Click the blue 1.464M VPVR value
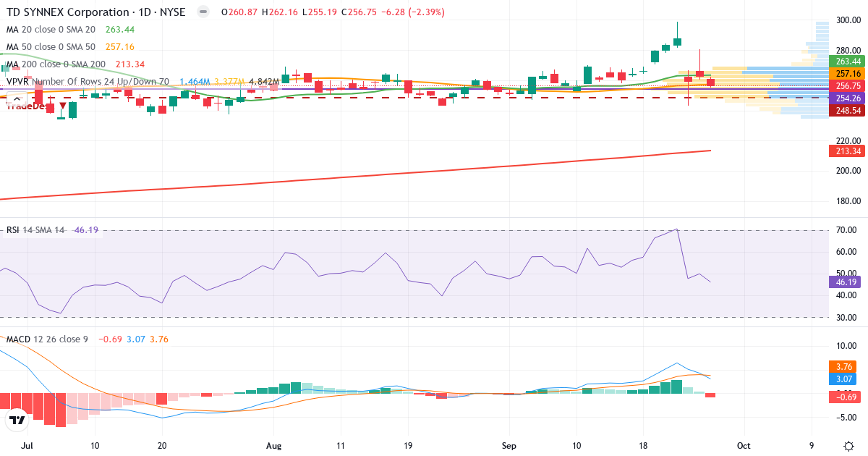The width and height of the screenshot is (868, 456). click(195, 82)
